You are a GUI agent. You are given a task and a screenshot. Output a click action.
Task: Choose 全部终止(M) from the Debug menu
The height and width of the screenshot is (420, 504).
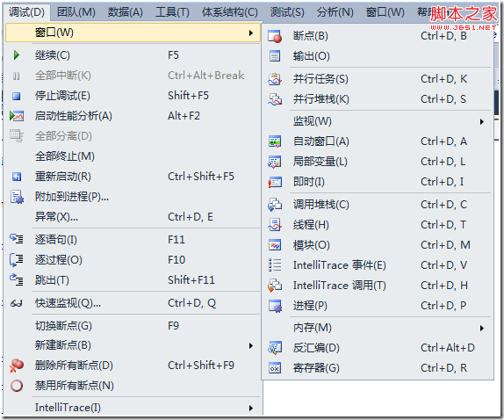click(x=133, y=156)
